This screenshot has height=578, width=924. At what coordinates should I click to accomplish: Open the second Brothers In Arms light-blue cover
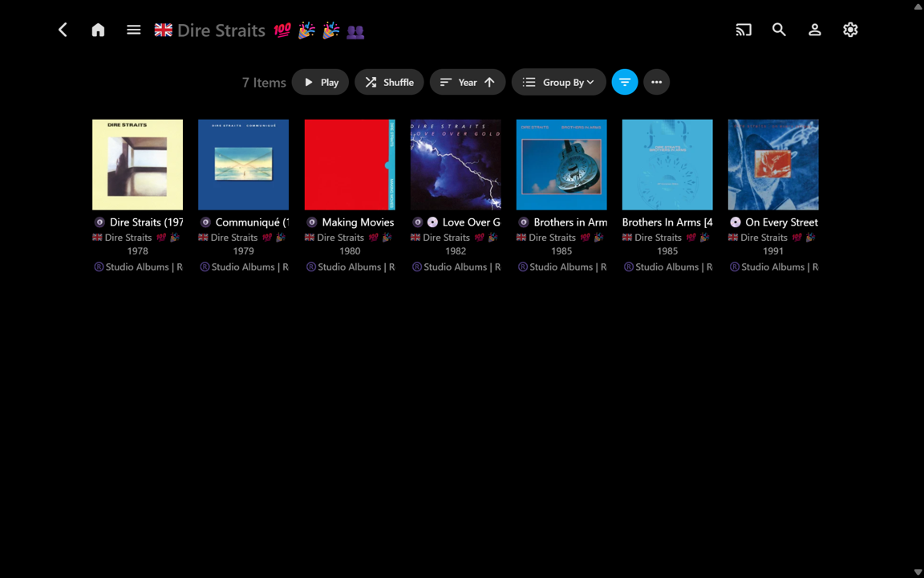(667, 165)
